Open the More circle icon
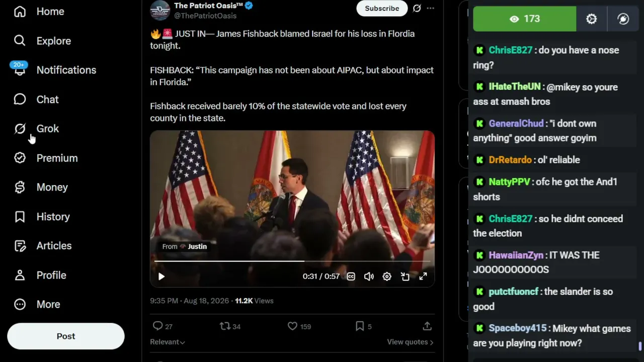Image resolution: width=644 pixels, height=362 pixels. [20, 304]
